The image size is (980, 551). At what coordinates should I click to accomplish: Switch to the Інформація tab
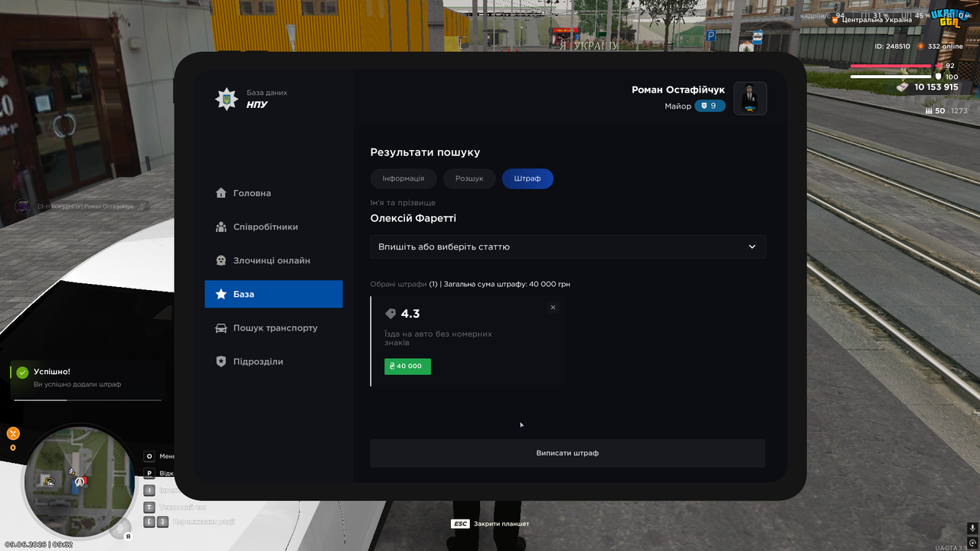click(x=403, y=178)
